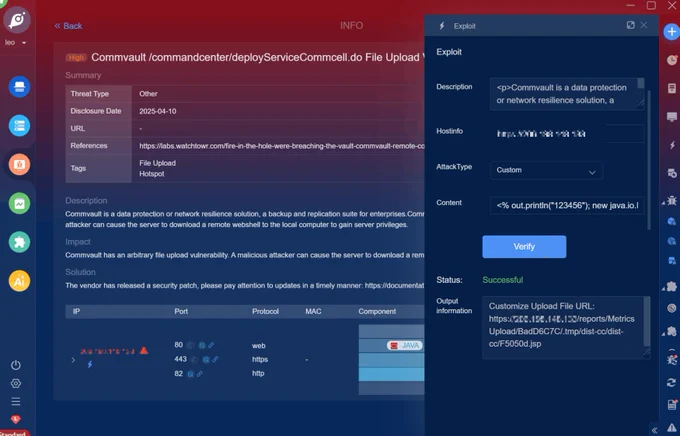Click the monitor icon in right sidebar

672,117
